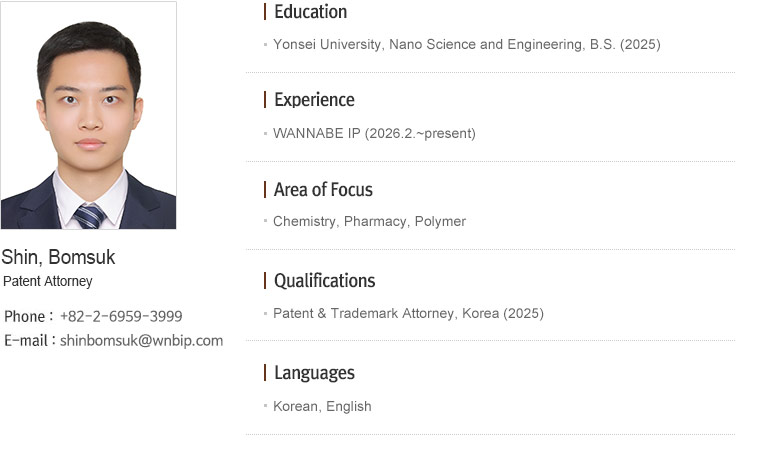Click the Korean, English languages entry
Image resolution: width=760 pixels, height=474 pixels.
[322, 406]
